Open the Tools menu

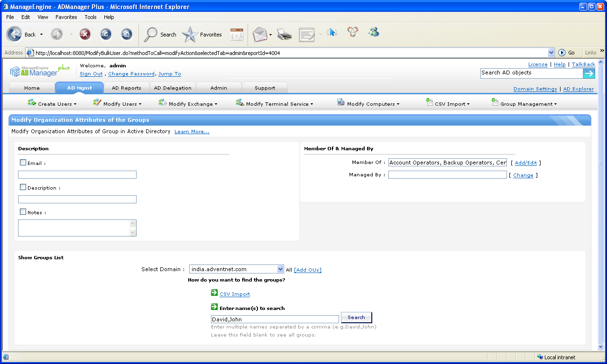(90, 17)
